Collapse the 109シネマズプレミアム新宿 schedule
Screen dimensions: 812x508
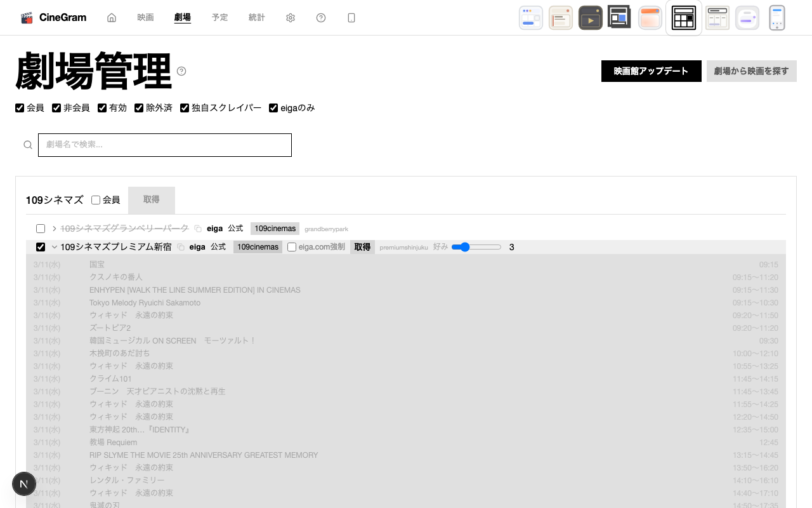click(55, 247)
